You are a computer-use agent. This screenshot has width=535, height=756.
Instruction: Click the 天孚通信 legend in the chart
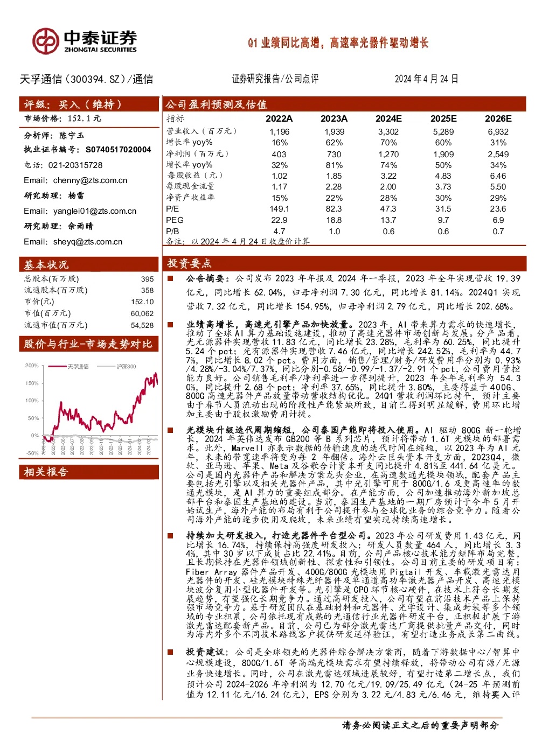click(x=69, y=367)
